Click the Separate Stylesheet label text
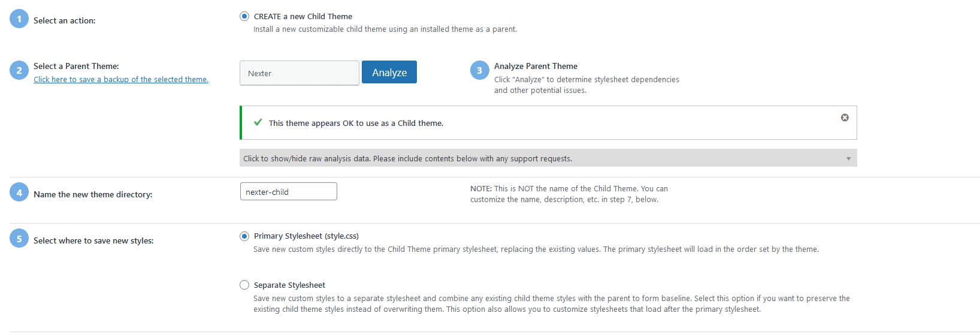Screen dimensions: 980x334 pos(289,285)
